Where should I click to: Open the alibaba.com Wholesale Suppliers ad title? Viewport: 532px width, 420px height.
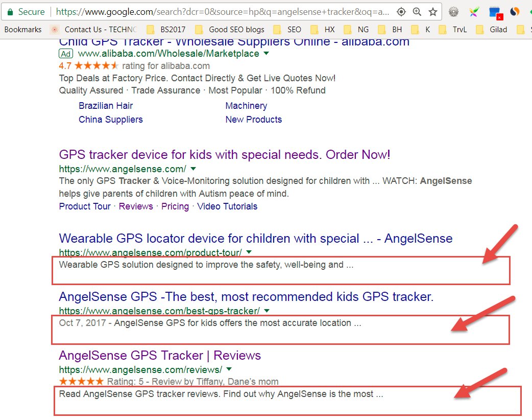click(234, 43)
